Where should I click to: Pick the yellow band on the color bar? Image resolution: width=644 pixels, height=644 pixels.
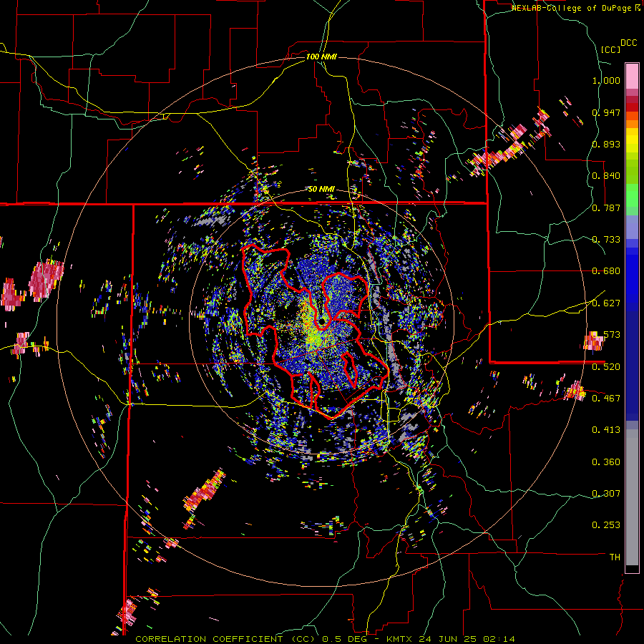(632, 141)
